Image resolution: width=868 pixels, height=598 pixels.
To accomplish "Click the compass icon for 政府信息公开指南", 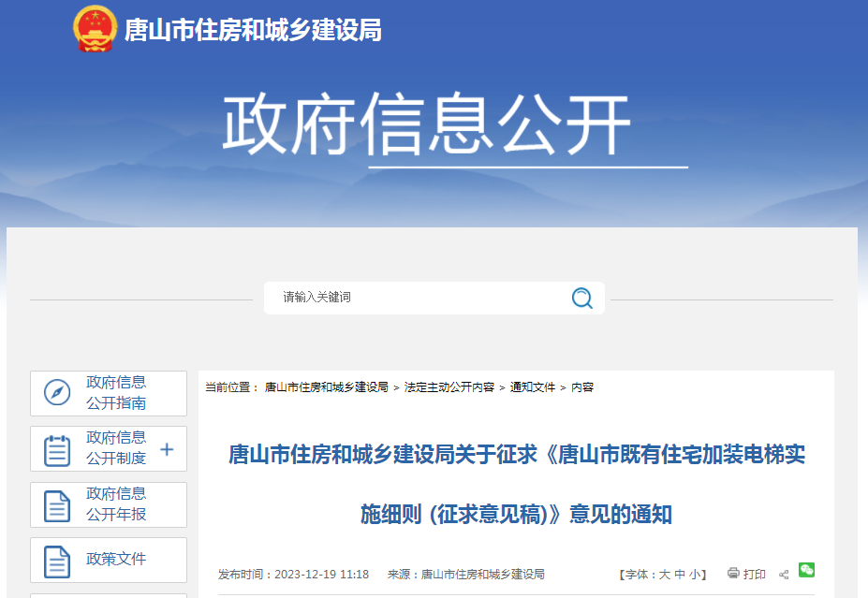I will (x=57, y=393).
